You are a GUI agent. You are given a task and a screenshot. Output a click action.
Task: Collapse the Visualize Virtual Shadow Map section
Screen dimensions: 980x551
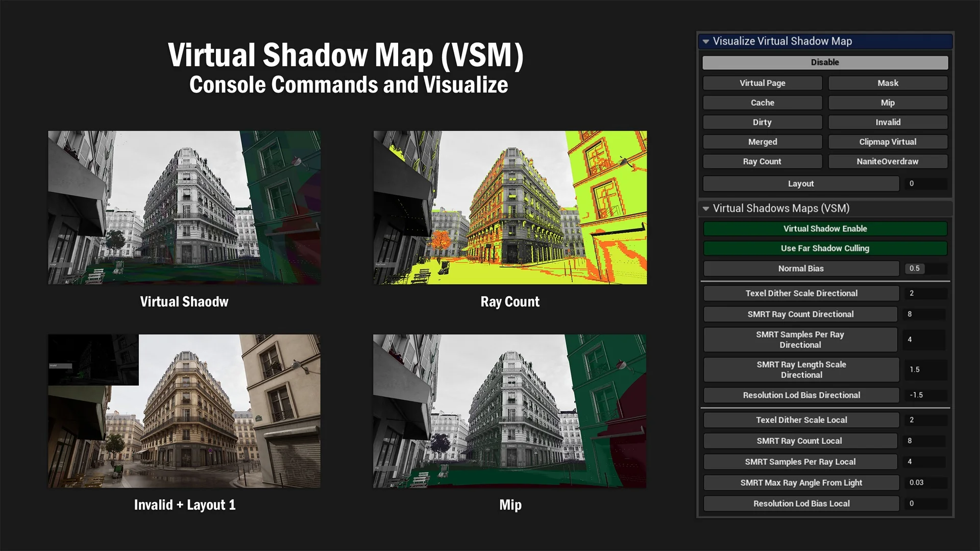click(706, 41)
